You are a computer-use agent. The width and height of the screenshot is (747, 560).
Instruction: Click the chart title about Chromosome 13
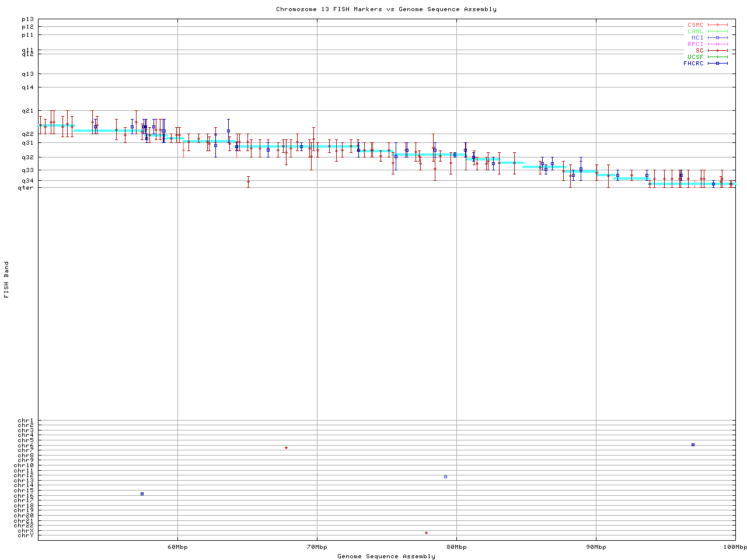386,9
